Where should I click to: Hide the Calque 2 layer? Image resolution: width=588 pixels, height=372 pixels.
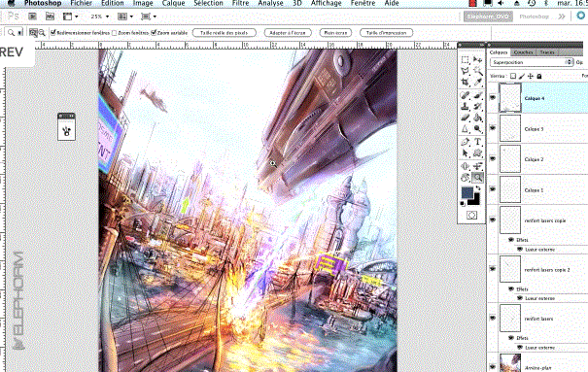click(x=493, y=159)
